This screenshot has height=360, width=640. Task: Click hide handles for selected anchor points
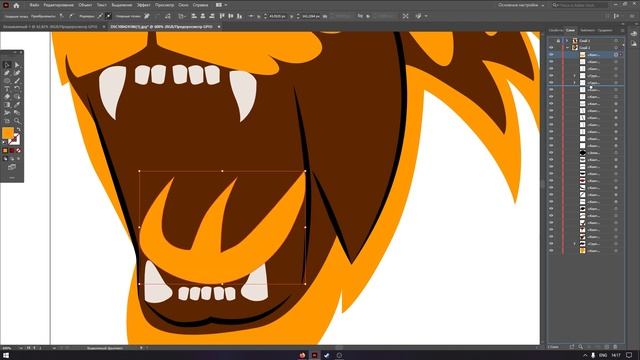pyautogui.click(x=109, y=16)
